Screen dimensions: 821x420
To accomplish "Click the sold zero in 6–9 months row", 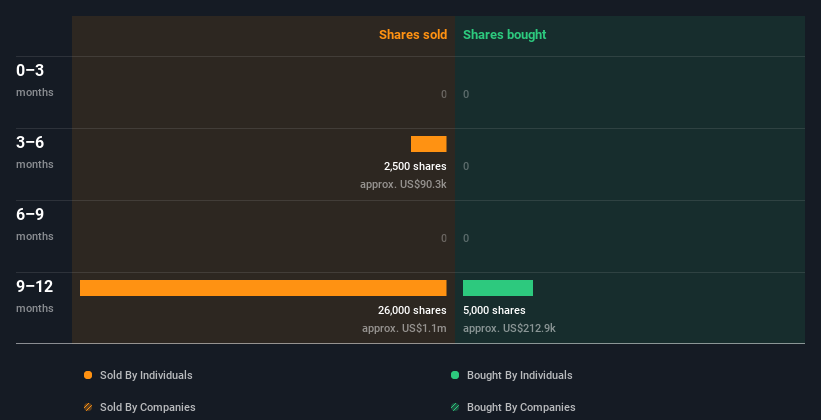I will [x=444, y=238].
